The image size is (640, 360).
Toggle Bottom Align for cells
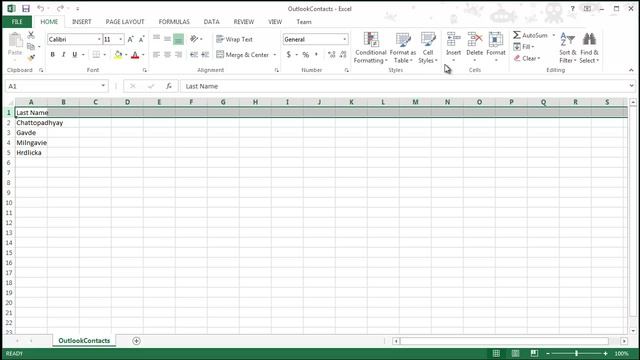(178, 39)
